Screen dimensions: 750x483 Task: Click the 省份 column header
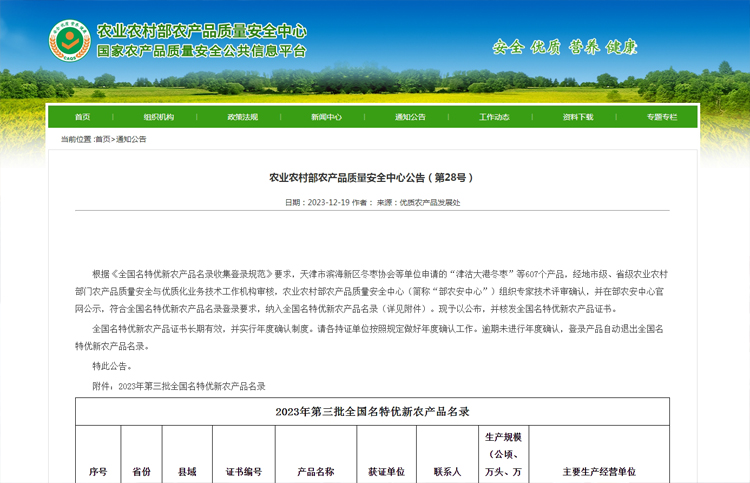pyautogui.click(x=141, y=472)
